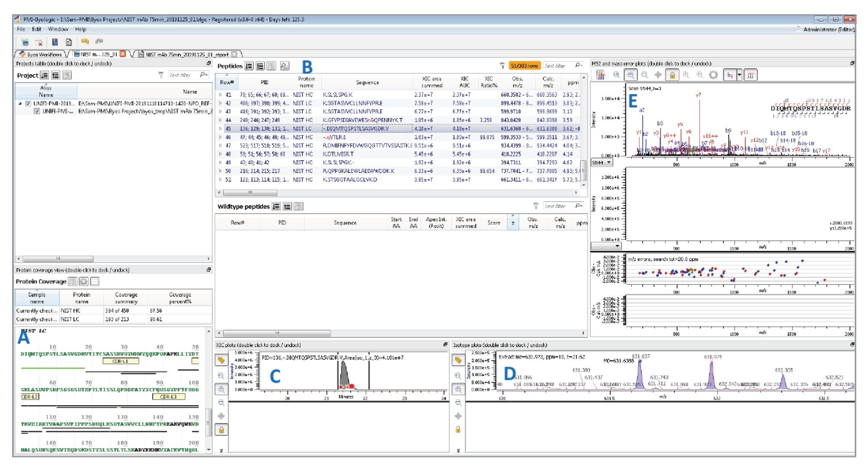
Task: Click the sort icon next to Peptides label
Action: (249, 66)
